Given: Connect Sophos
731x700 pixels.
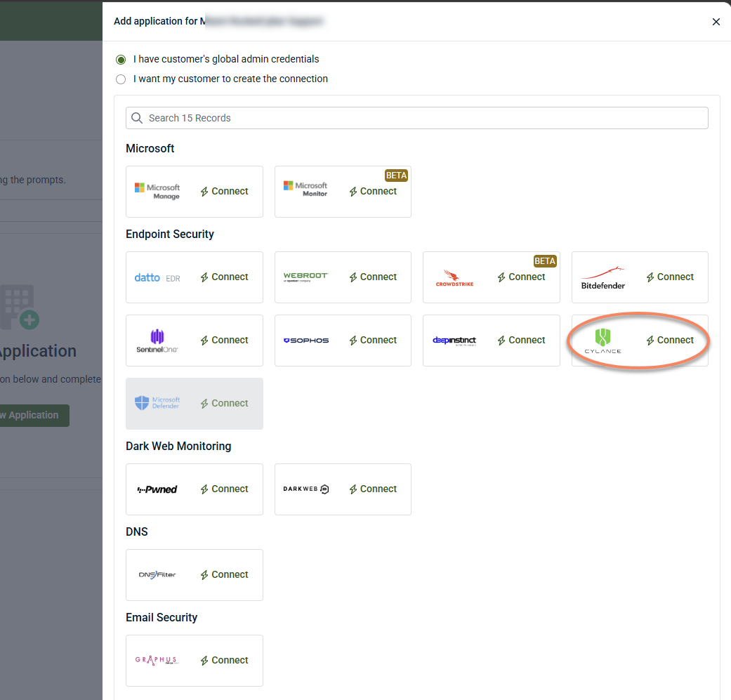Looking at the screenshot, I should pyautogui.click(x=373, y=341).
